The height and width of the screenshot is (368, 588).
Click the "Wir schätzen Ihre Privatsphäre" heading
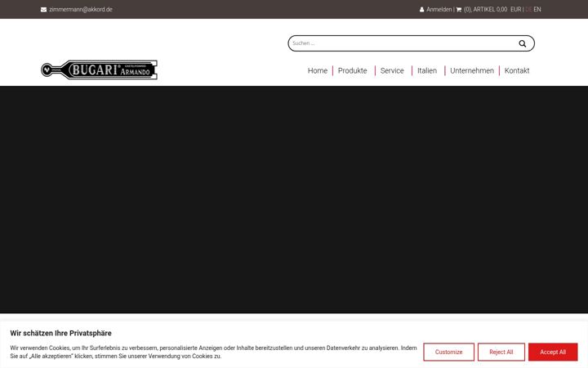coord(60,333)
